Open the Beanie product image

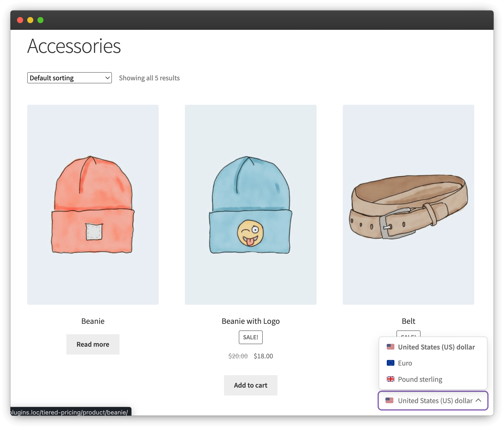93,205
